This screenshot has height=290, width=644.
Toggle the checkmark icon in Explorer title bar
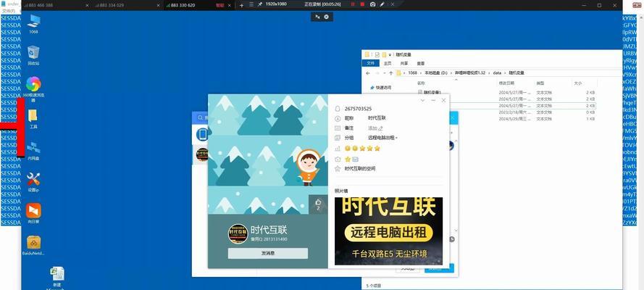377,54
